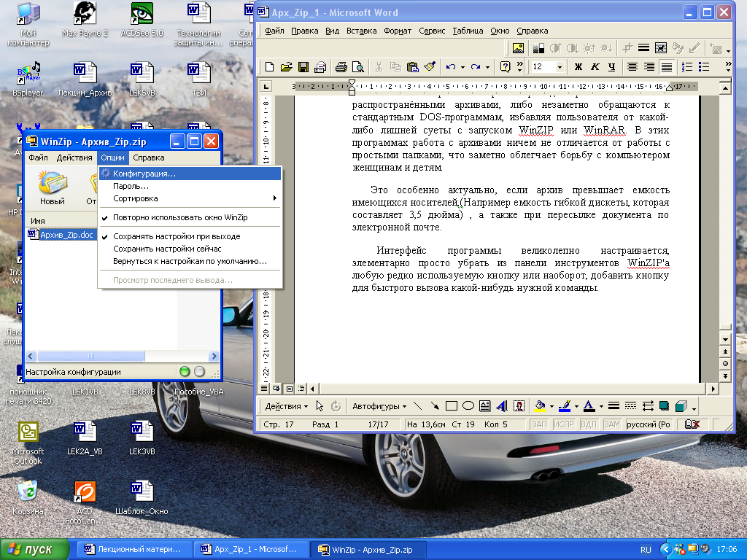Switch to 'Арх_Zip_1 - Microsof…' taskbar button
This screenshot has height=560, width=747.
251,549
